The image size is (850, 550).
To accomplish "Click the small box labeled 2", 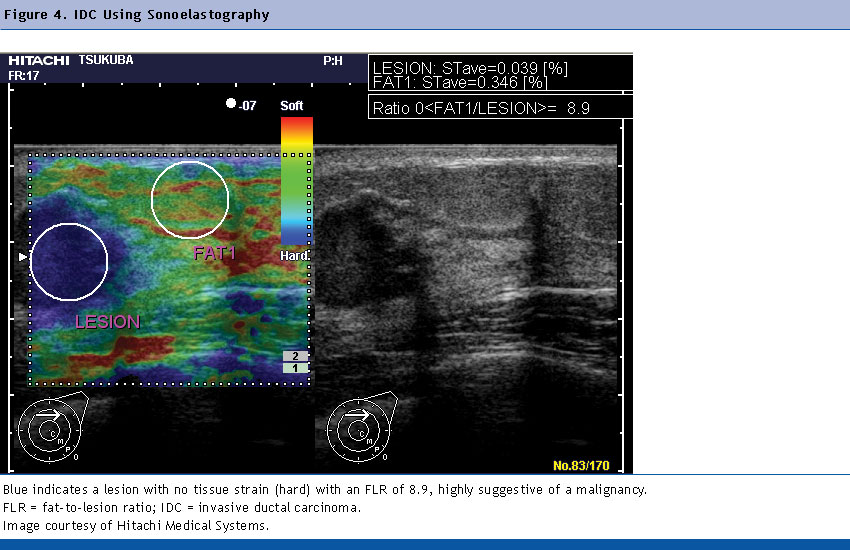I will coord(295,356).
